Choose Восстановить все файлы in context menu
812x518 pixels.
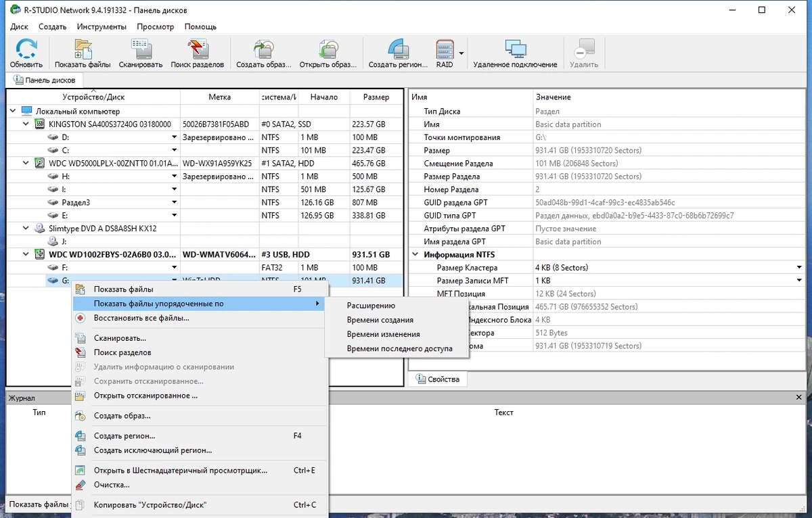click(200, 318)
